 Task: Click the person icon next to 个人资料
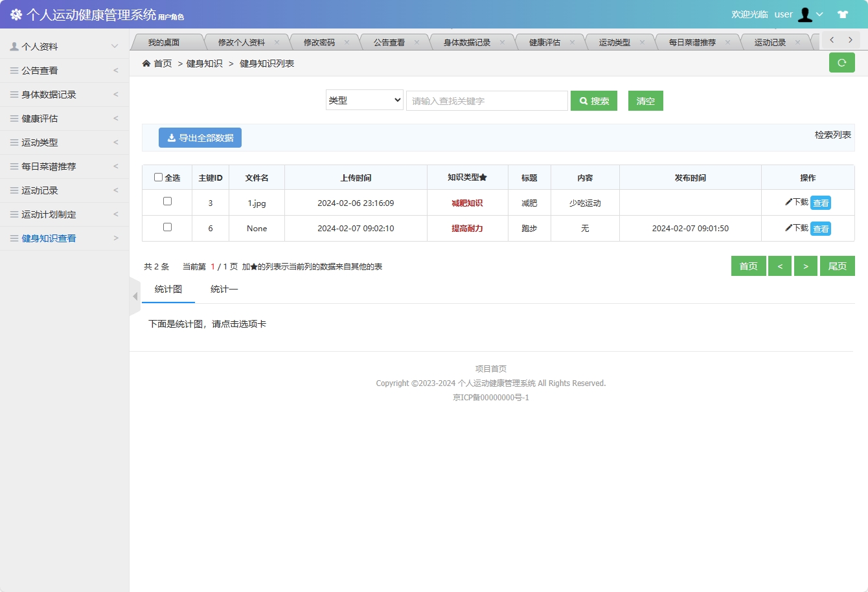click(14, 46)
